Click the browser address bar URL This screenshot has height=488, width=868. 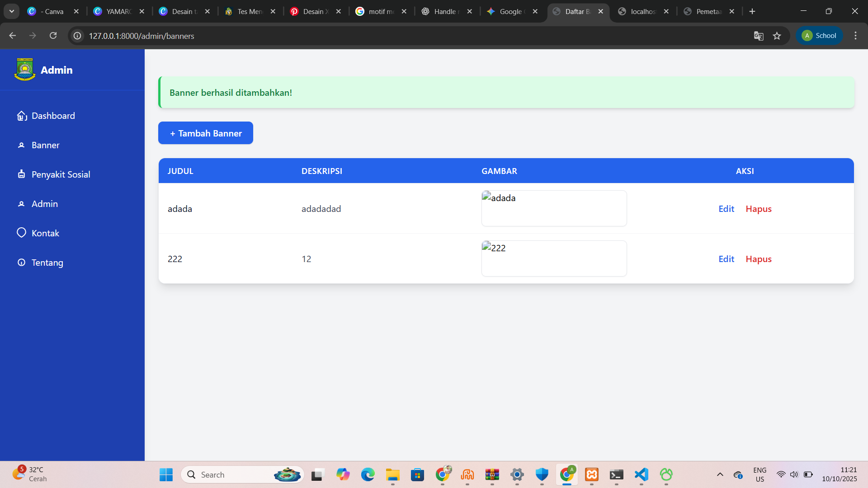[x=142, y=36]
